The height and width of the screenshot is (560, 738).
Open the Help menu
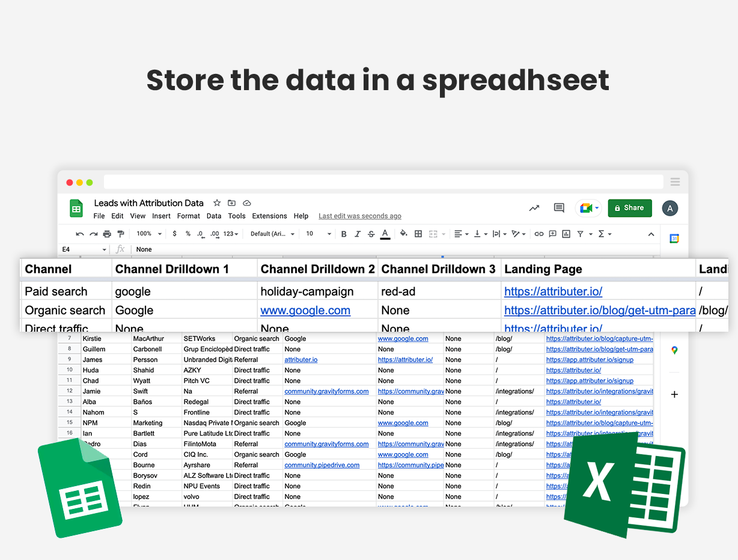tap(301, 216)
